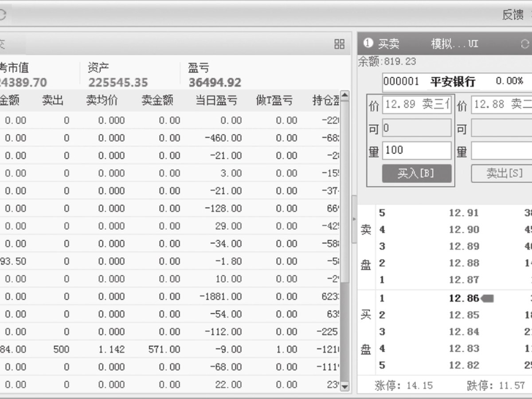The height and width of the screenshot is (399, 532).
Task: Click sell level 1 price 12.87
Action: [x=464, y=280]
